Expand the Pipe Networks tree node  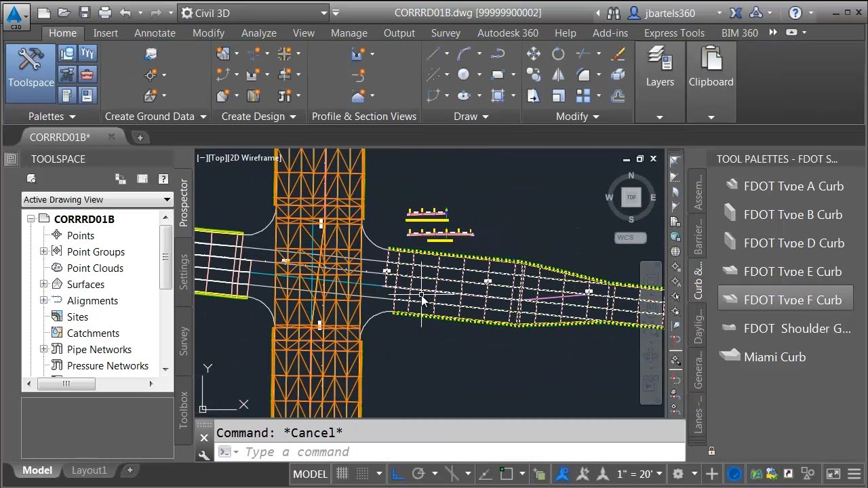coord(43,349)
